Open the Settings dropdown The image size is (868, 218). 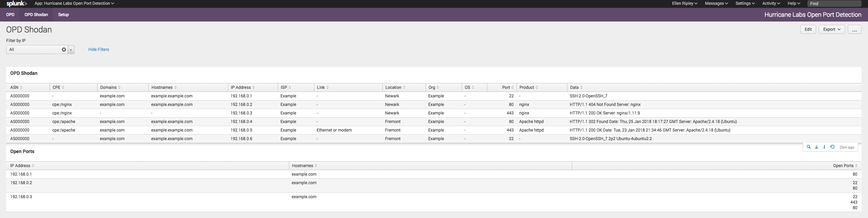tap(745, 3)
